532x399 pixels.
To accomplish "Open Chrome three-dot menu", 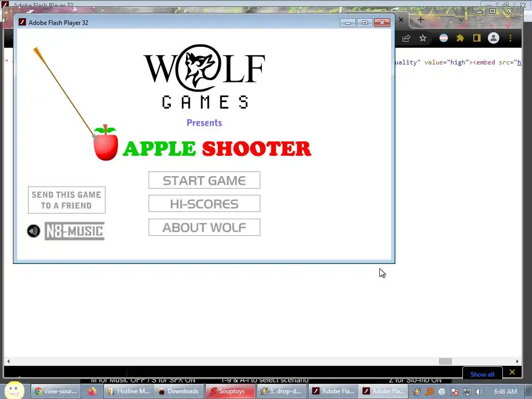I will 510,38.
